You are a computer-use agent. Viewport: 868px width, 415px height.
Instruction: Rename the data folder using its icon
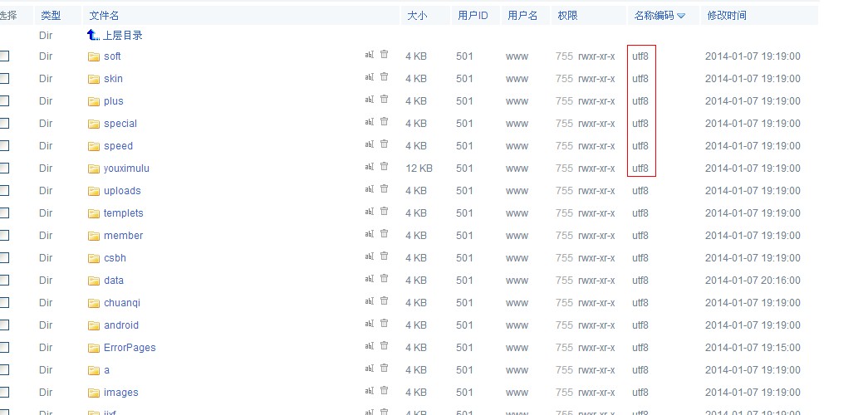[x=370, y=279]
